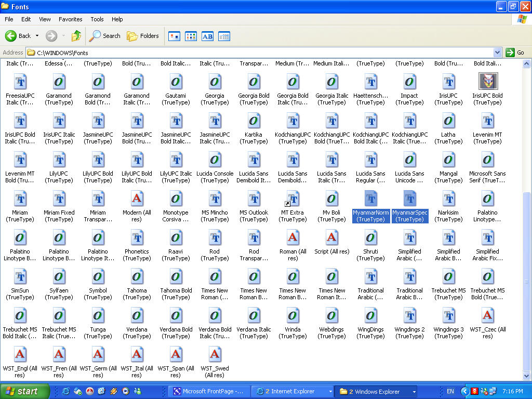Select the Webdings font icon
Viewport: 532px width, 399px height.
[331, 315]
